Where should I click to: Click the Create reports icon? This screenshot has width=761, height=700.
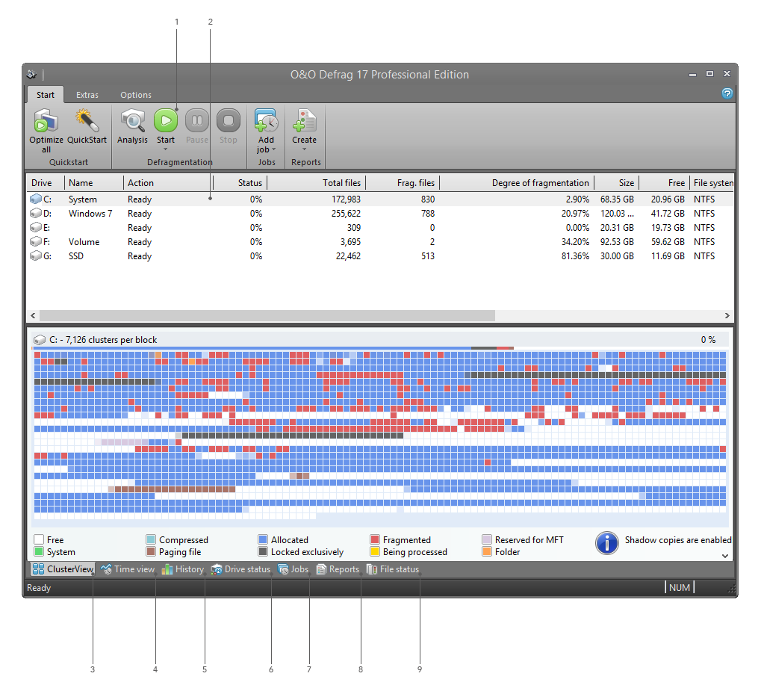pyautogui.click(x=304, y=120)
